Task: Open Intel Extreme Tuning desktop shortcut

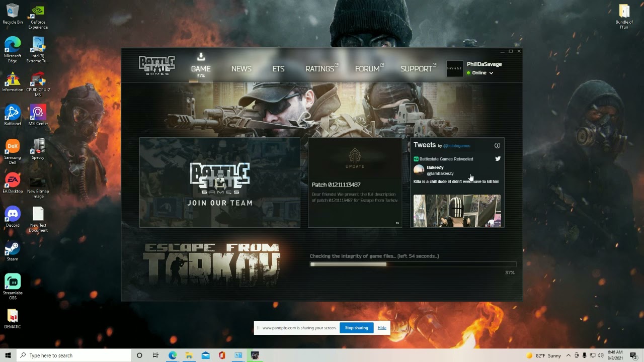Action: pos(38,50)
